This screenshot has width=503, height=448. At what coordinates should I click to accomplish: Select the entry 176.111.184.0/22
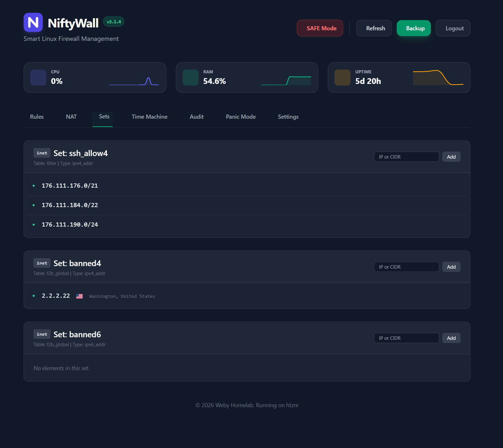70,205
